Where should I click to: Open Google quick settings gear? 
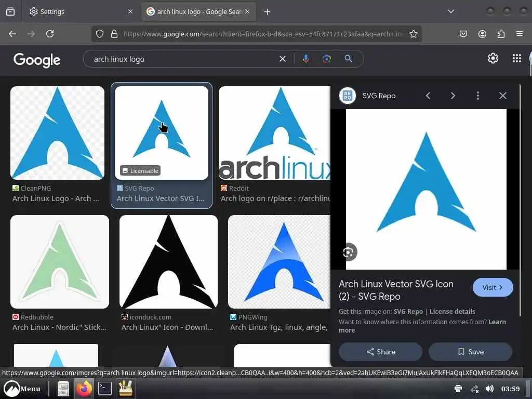click(x=493, y=58)
